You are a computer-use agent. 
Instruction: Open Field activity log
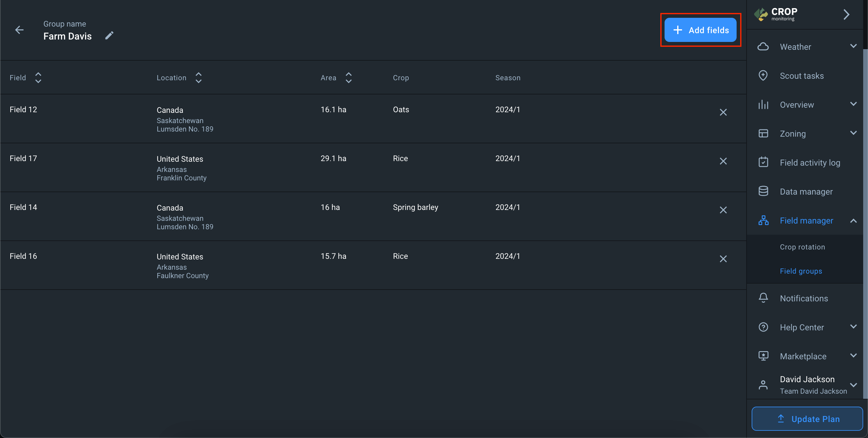810,163
